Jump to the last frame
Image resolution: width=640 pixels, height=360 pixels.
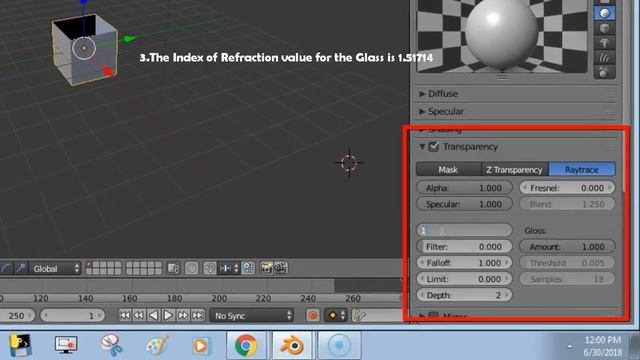coord(198,316)
